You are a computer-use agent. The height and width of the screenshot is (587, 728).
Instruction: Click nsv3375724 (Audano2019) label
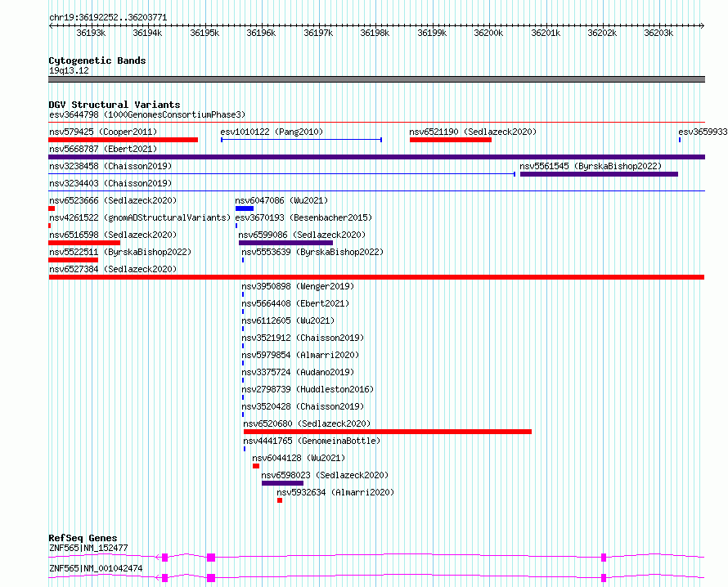coord(298,372)
